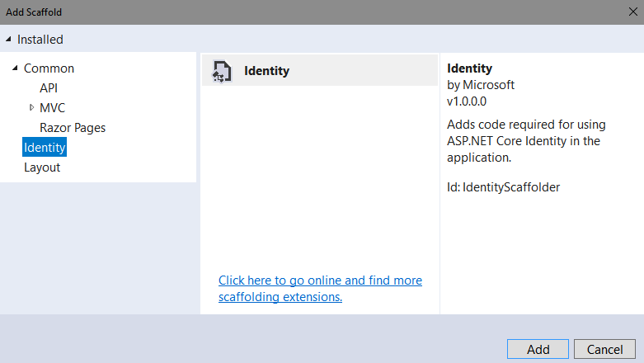This screenshot has height=363, width=644.
Task: Click the Identity scaffolder file icon
Action: [x=222, y=71]
